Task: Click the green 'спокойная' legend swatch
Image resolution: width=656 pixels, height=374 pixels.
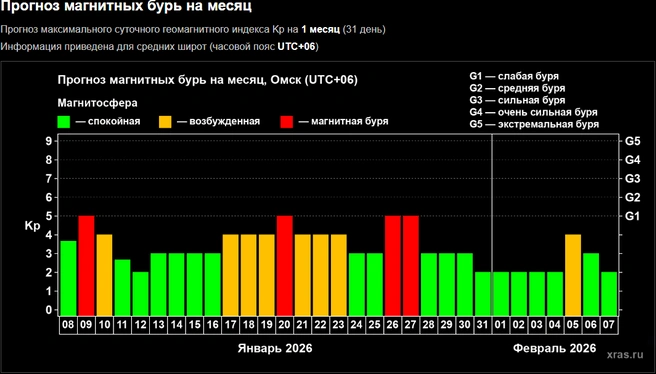Action: tap(64, 122)
